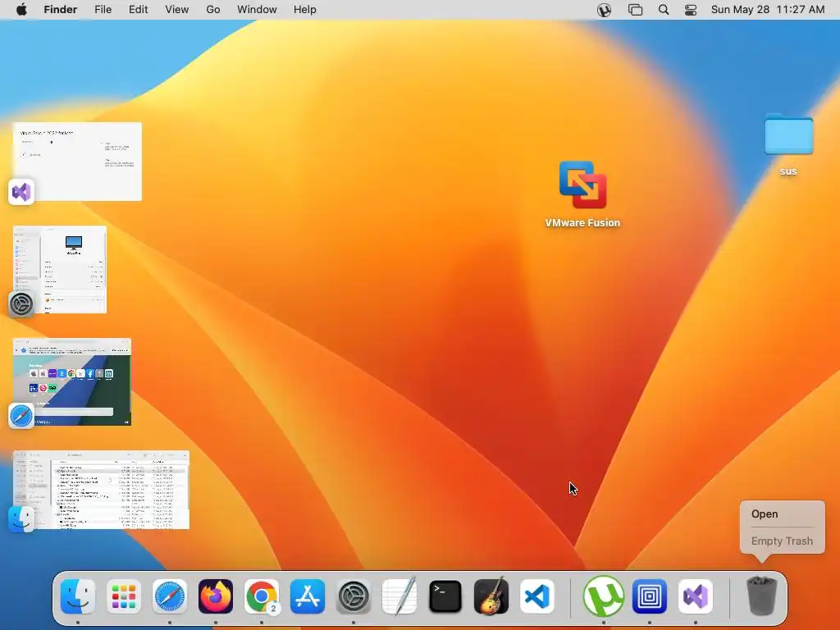Switch to the Safari window thumbnail
The width and height of the screenshot is (840, 630).
click(x=72, y=382)
